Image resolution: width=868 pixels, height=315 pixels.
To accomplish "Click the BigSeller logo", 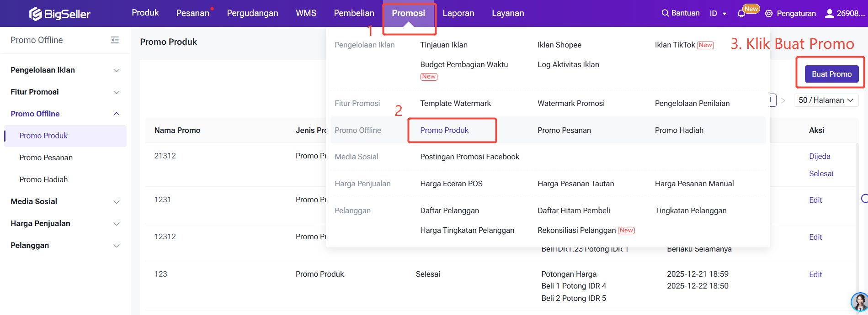I will coord(60,14).
